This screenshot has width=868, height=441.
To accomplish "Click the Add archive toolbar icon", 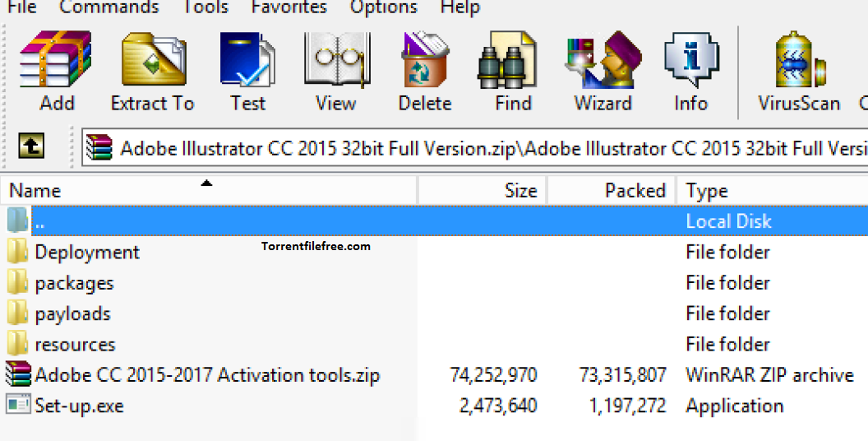I will coord(55,59).
